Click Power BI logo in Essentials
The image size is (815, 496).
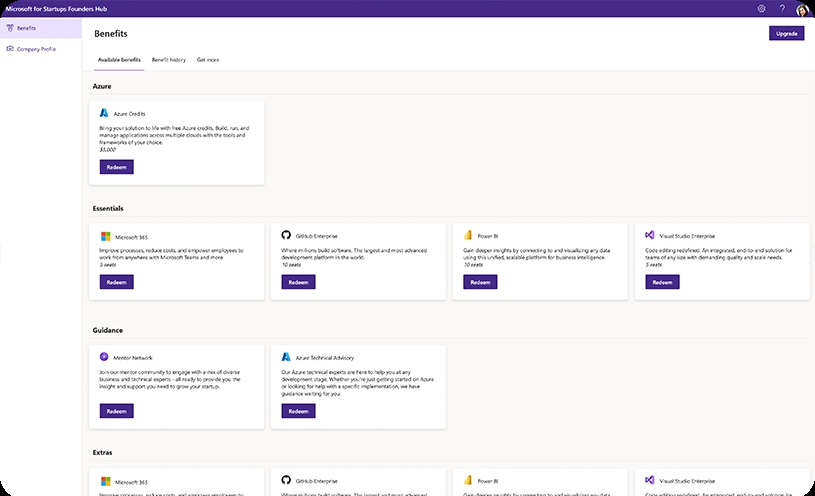coord(468,235)
